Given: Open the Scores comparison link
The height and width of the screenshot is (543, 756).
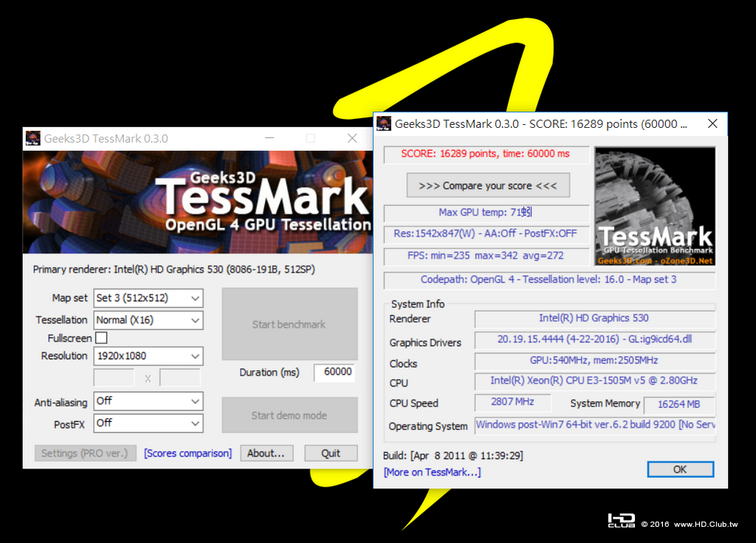Looking at the screenshot, I should pyautogui.click(x=188, y=453).
